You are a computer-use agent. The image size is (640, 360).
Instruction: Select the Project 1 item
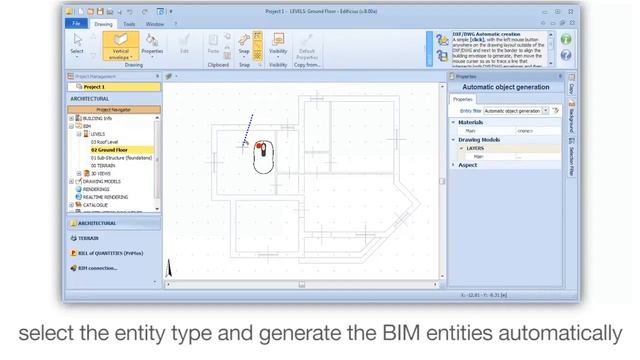[x=114, y=87]
